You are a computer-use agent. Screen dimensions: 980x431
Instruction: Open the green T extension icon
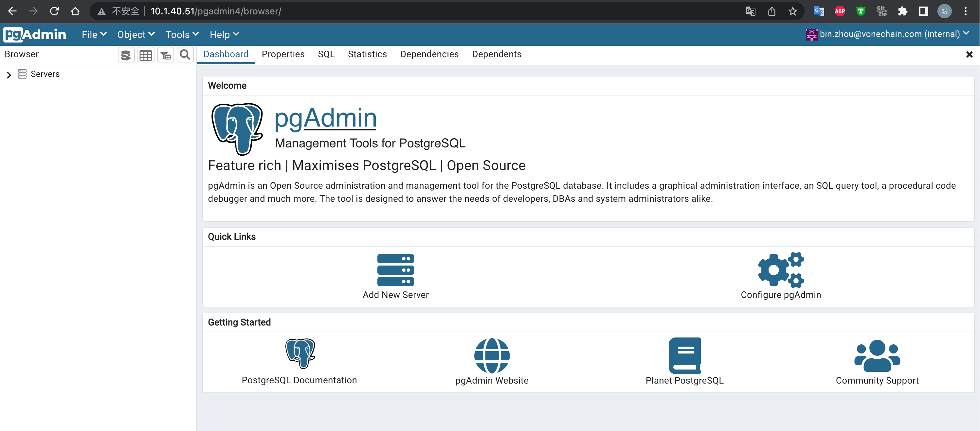tap(861, 11)
